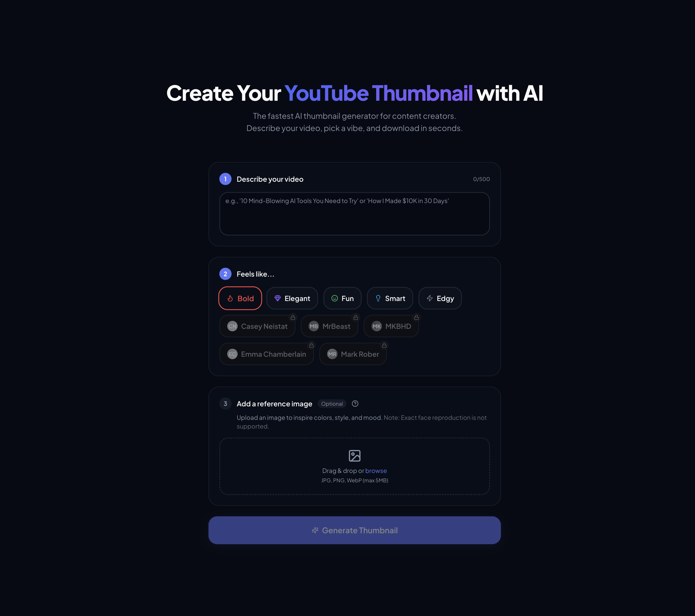Image resolution: width=695 pixels, height=616 pixels.
Task: Choose the Elegant vibe chip
Action: 292,298
